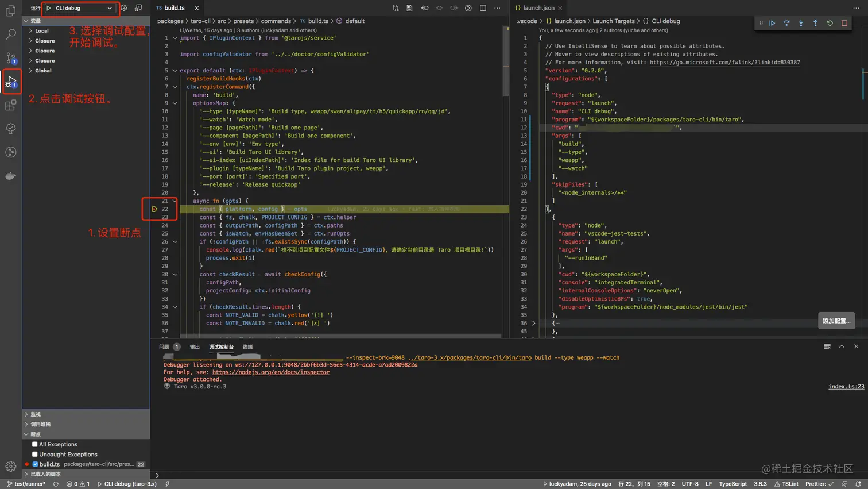Switch to the 终端 panel tab
Image resolution: width=868 pixels, height=489 pixels.
click(x=247, y=346)
